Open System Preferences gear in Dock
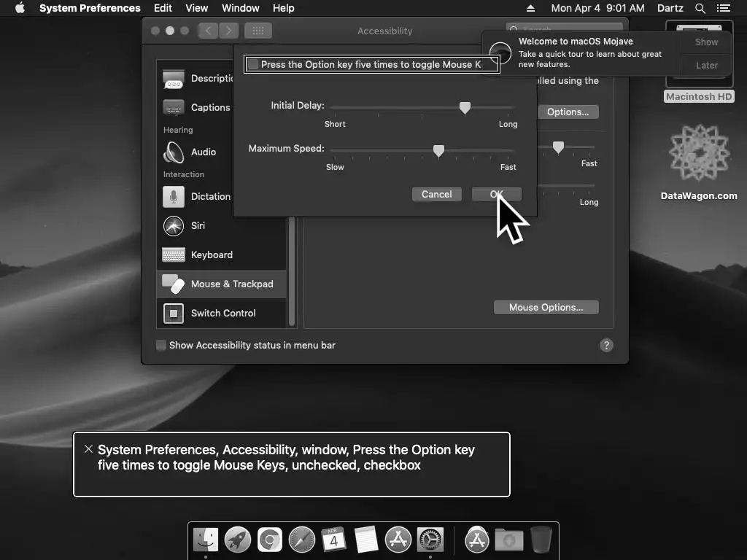The width and height of the screenshot is (747, 560). (430, 540)
